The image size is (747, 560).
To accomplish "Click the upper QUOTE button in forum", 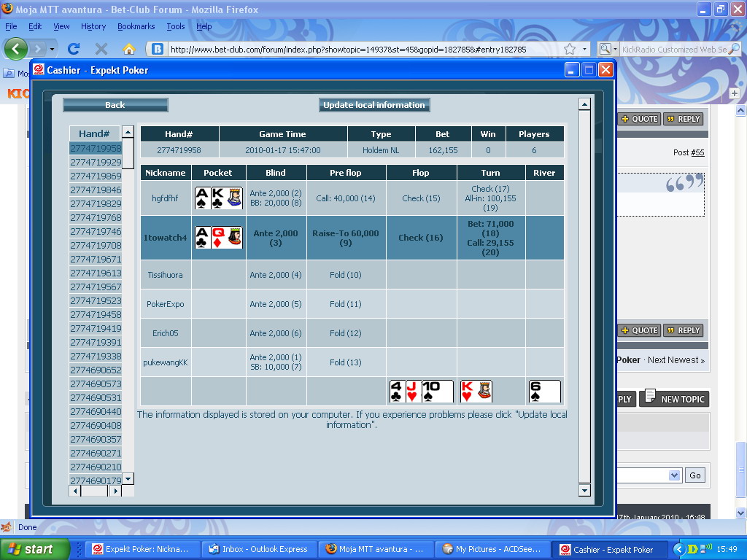I will [x=639, y=119].
